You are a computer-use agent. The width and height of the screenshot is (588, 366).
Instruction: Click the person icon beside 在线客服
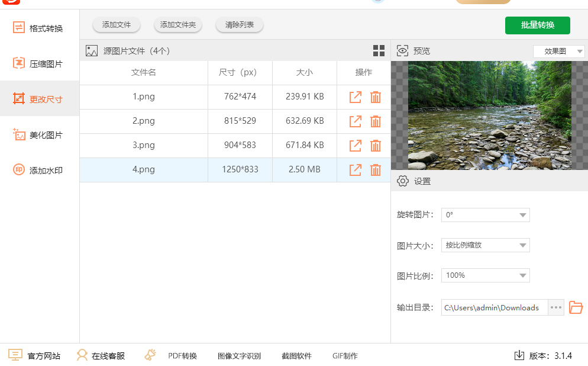(82, 355)
